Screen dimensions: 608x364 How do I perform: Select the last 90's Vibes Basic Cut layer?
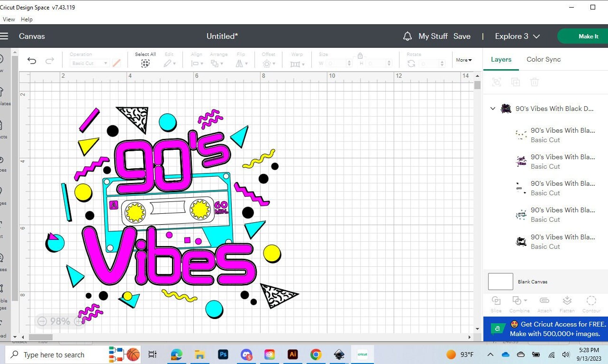point(545,242)
